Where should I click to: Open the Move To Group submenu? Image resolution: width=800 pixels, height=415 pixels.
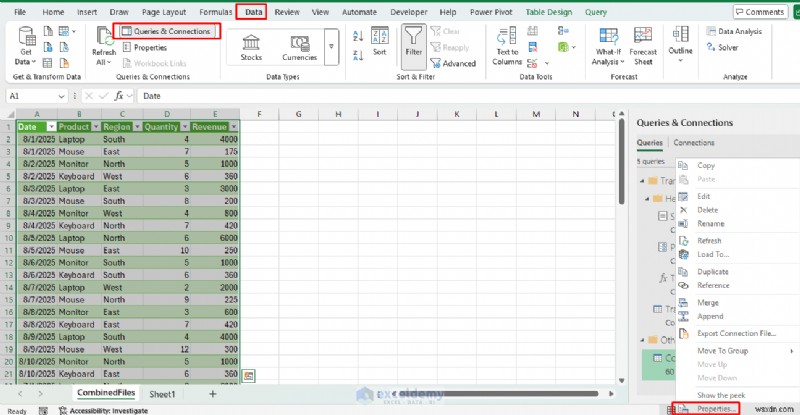[x=738, y=351]
